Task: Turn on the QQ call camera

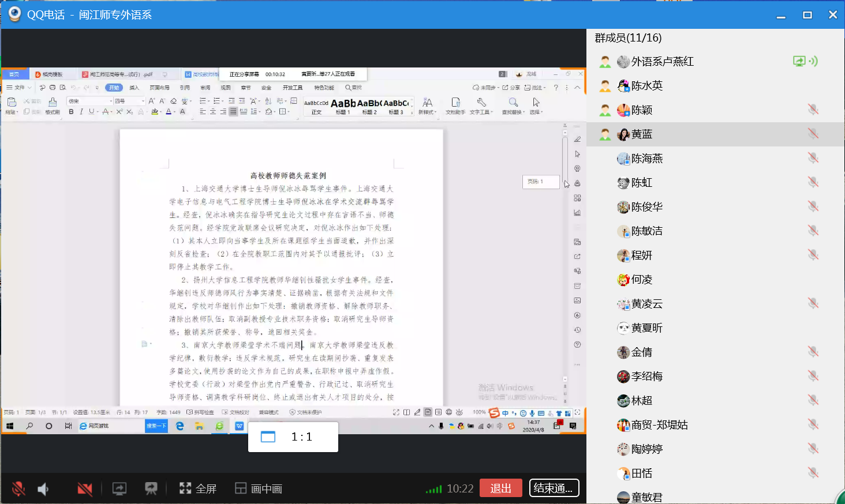Action: (x=85, y=489)
